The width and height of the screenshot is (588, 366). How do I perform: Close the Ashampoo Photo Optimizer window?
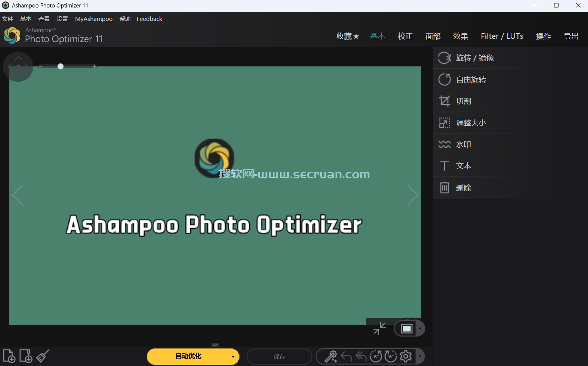pyautogui.click(x=578, y=5)
